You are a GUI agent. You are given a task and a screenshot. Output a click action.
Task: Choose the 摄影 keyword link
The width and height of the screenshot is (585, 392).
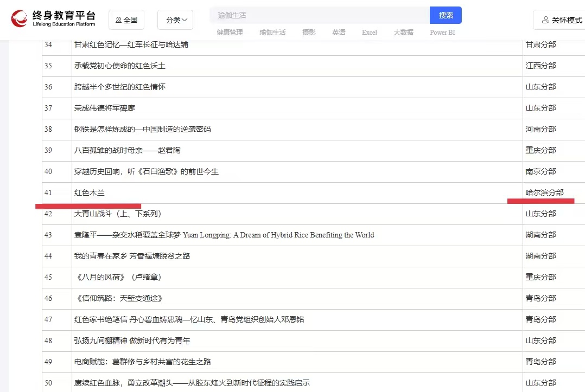click(309, 33)
